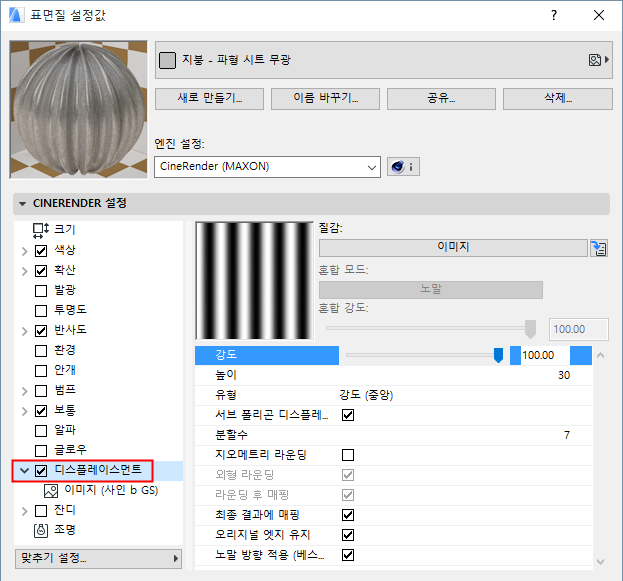Select the 높이 parameter row
The width and height of the screenshot is (623, 581).
coord(393,376)
